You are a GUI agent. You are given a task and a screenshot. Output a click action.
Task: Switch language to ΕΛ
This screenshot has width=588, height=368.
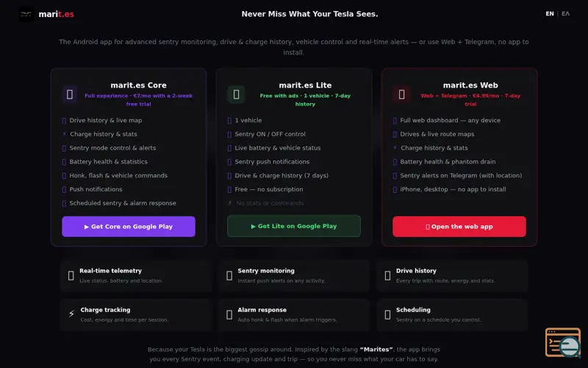565,13
